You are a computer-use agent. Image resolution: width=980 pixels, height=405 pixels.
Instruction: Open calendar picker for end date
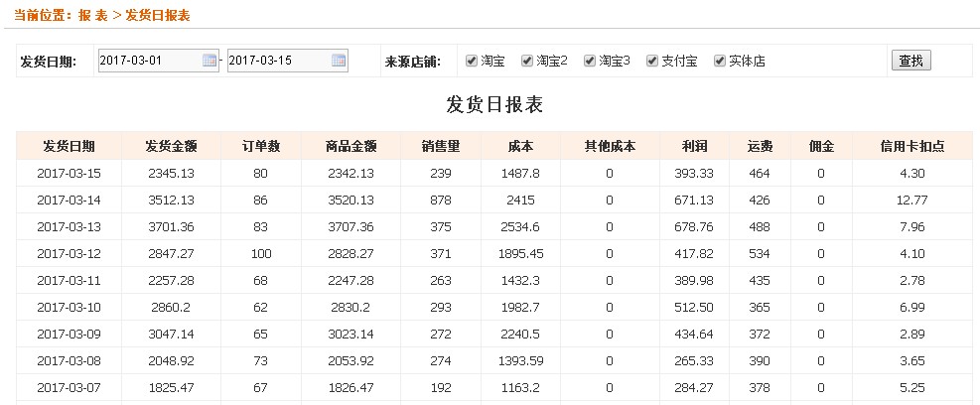339,61
